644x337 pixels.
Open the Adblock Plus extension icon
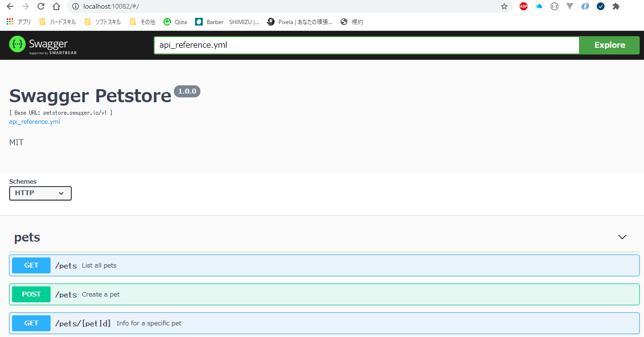(x=524, y=7)
